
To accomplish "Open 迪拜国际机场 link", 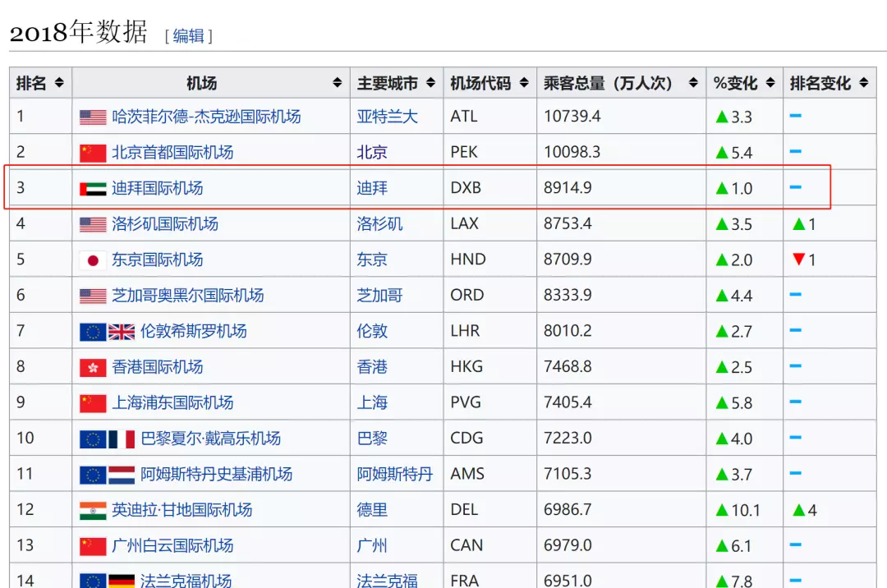I will [x=157, y=188].
